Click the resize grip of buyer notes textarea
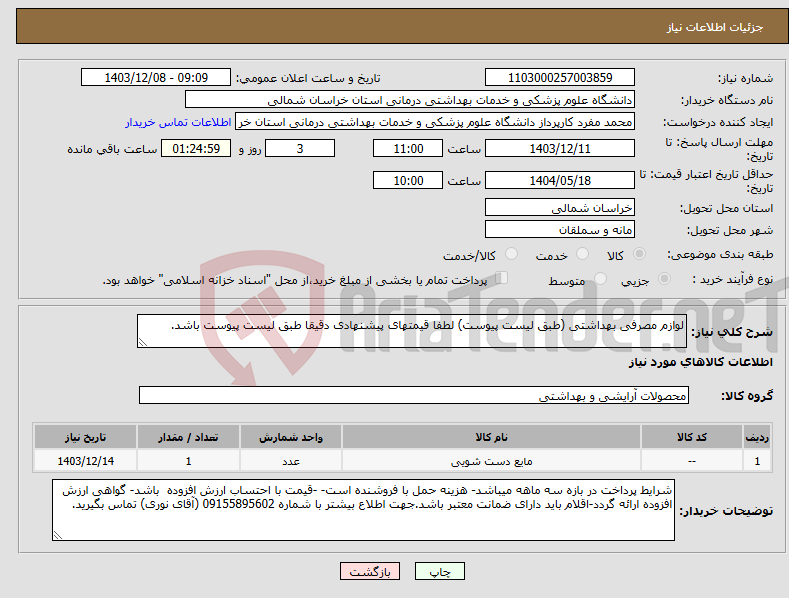The height and width of the screenshot is (598, 789). (x=58, y=535)
